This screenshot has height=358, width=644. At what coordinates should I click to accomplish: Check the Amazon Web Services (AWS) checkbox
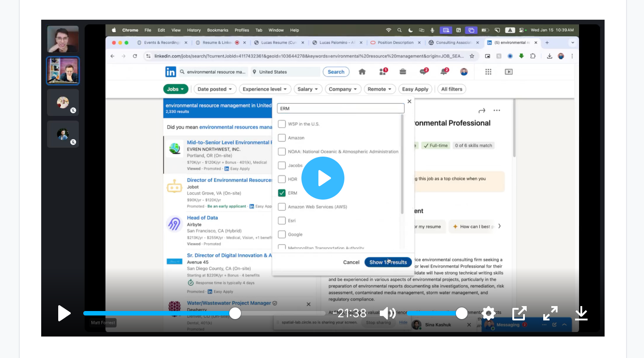coord(282,207)
